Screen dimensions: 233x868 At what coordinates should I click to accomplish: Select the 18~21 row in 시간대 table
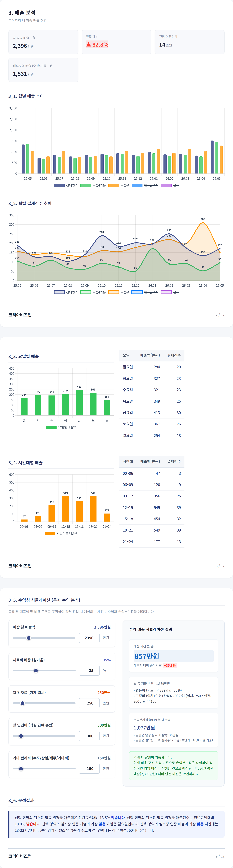point(152,530)
